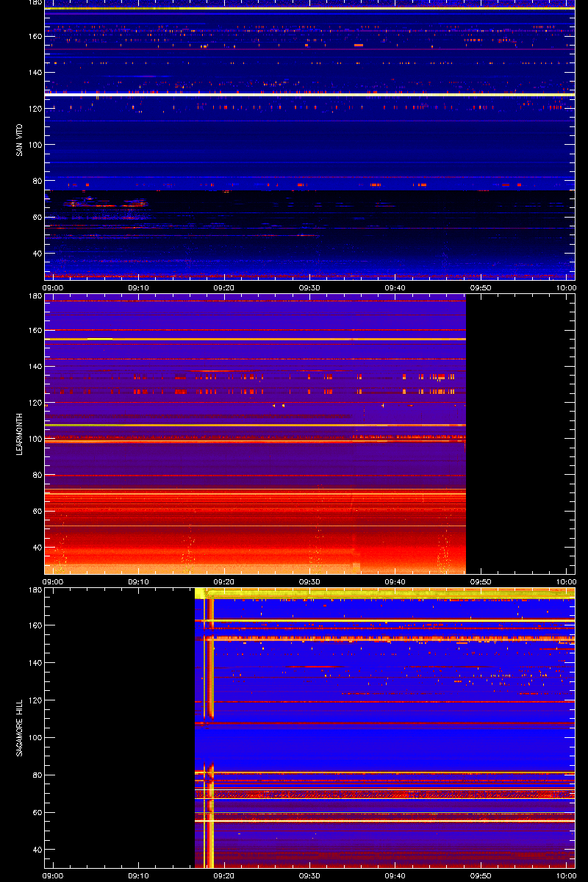Click the 100 frequency label on San Vito
The width and height of the screenshot is (588, 882).
pos(34,145)
